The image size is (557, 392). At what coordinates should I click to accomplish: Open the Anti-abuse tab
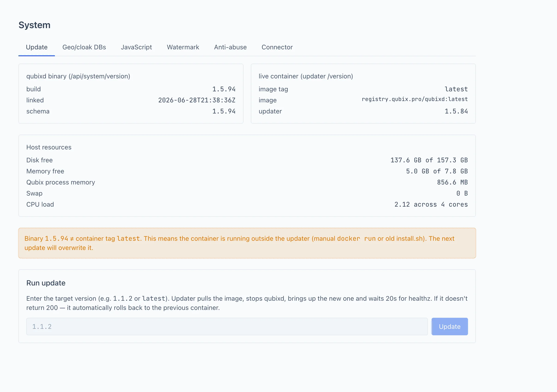coord(230,47)
